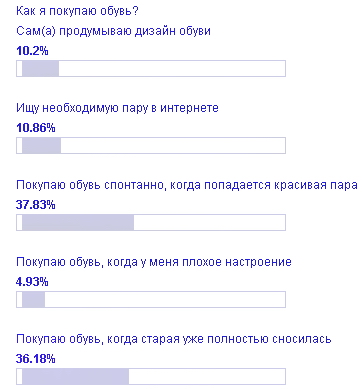This screenshot has width=362, height=389.
Task: Click the empty area of the 37.83% bar
Action: (x=210, y=223)
